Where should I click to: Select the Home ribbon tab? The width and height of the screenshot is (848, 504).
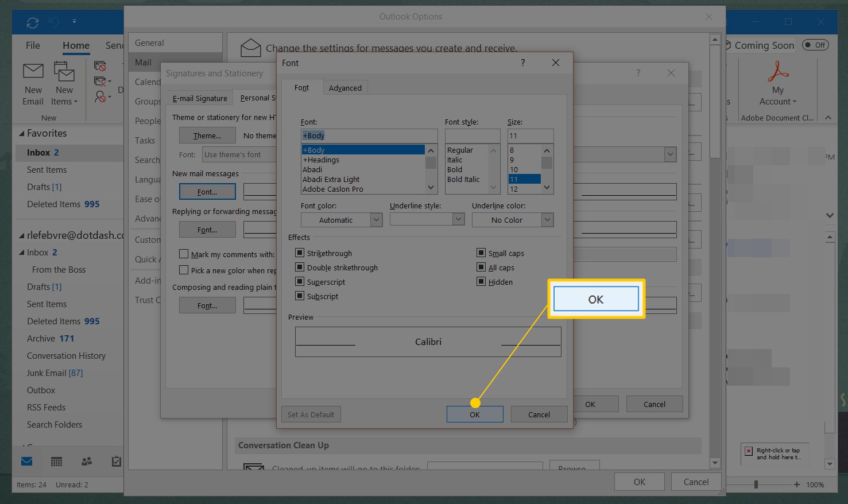76,45
